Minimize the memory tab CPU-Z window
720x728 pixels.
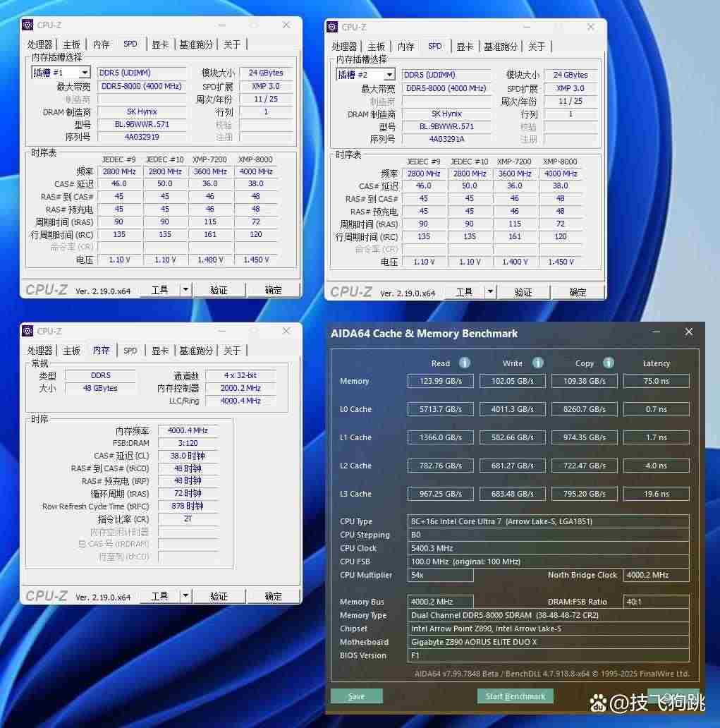pos(222,331)
